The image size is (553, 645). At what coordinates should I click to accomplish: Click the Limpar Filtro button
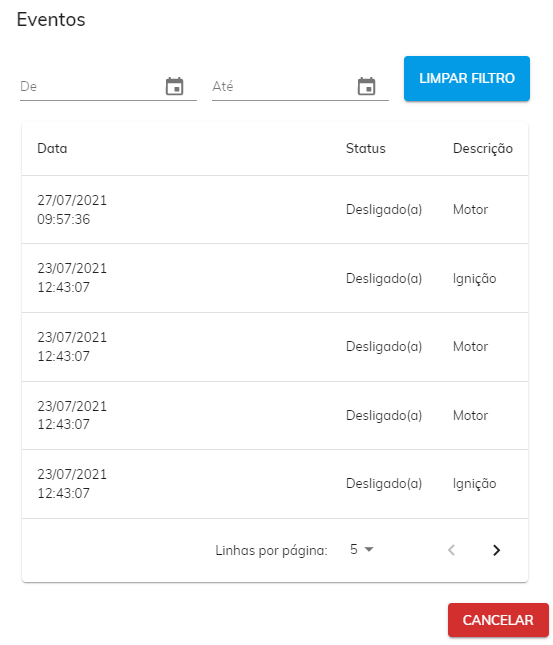pos(467,79)
